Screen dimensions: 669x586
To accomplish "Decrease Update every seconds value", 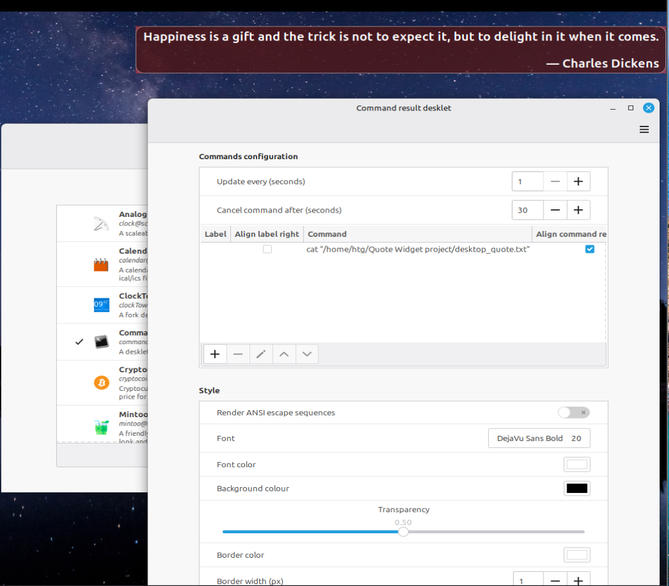I will pos(555,181).
